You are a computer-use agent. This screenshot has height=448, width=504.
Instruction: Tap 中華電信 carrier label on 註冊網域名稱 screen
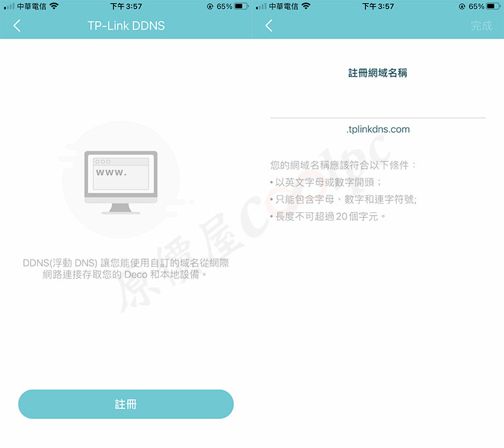(x=283, y=6)
